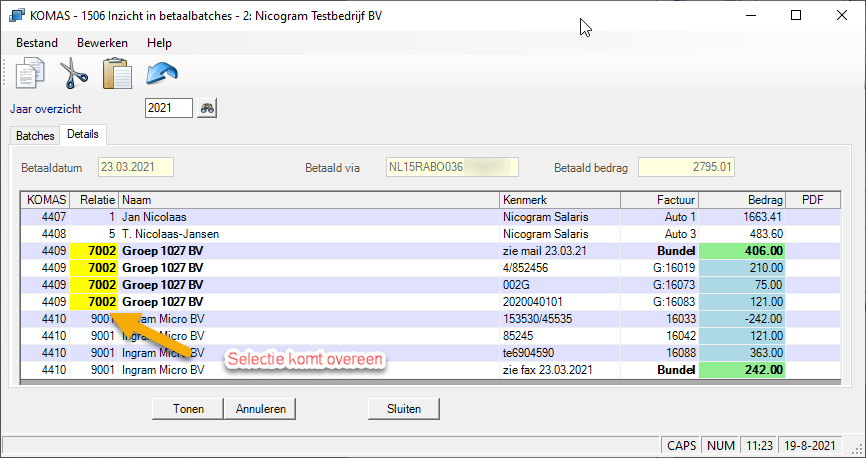This screenshot has height=458, width=866.
Task: Click the Betaaldatum field 23.03.2021
Action: (136, 167)
